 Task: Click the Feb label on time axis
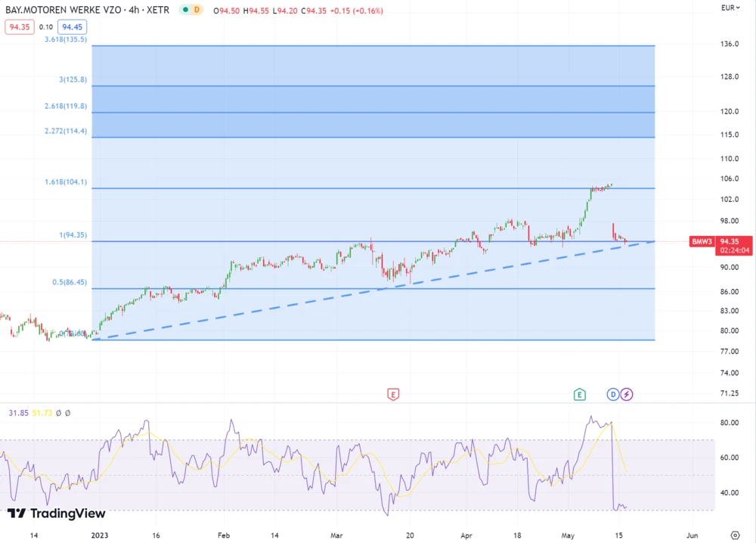(223, 535)
